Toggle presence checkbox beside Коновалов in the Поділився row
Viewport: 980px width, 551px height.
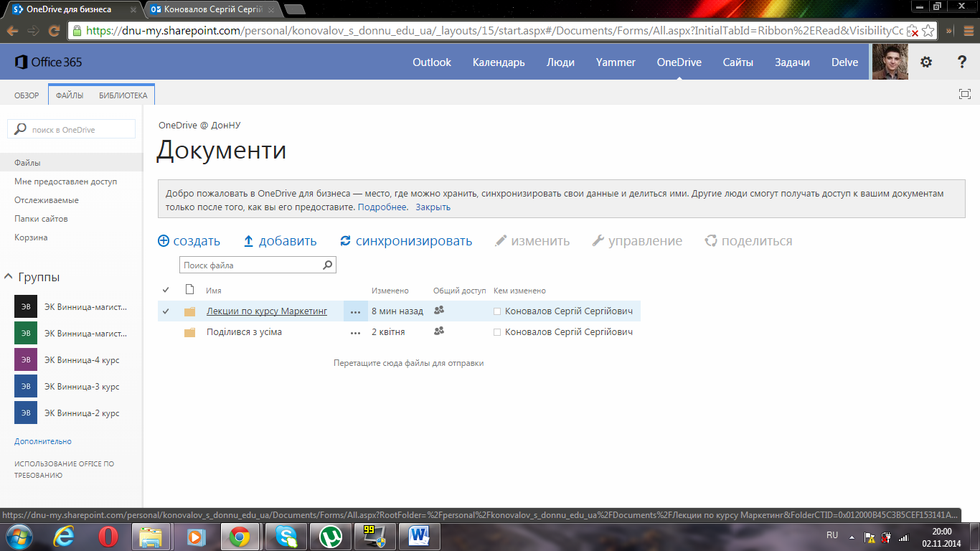tap(497, 332)
